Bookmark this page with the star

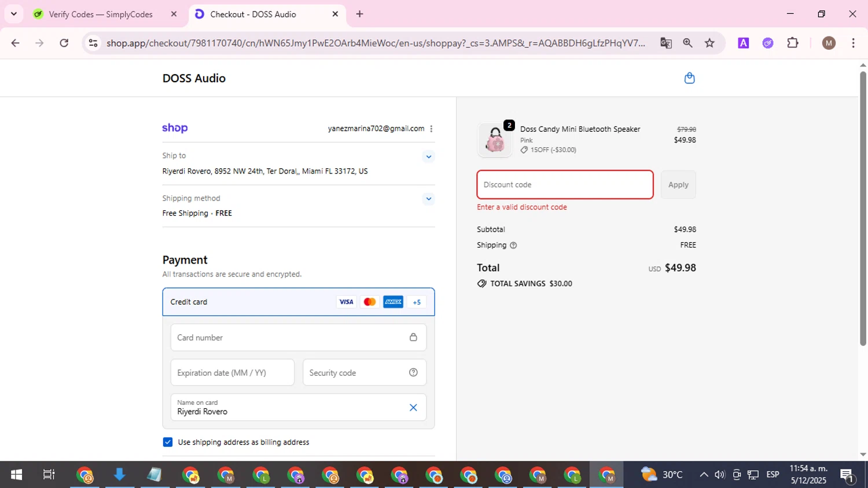click(709, 43)
